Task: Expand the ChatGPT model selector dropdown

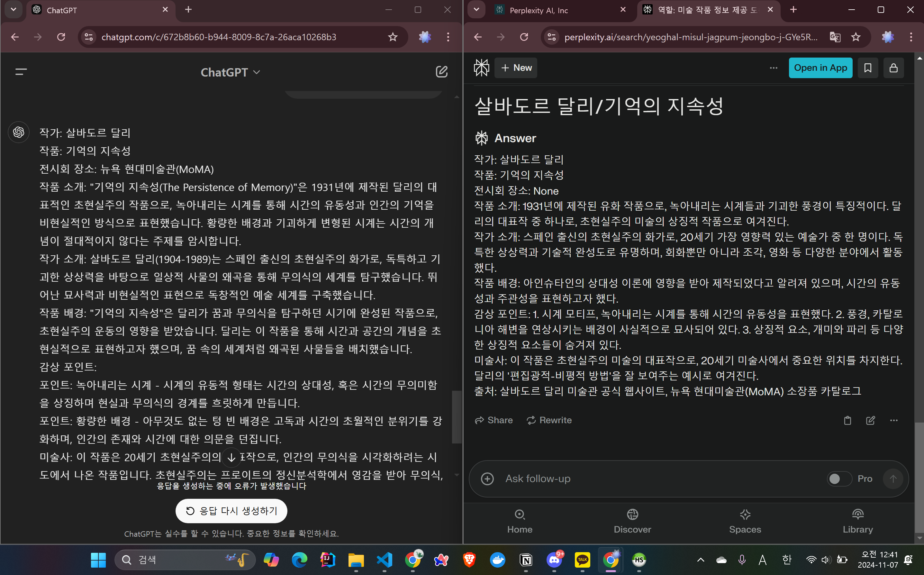Action: click(230, 72)
